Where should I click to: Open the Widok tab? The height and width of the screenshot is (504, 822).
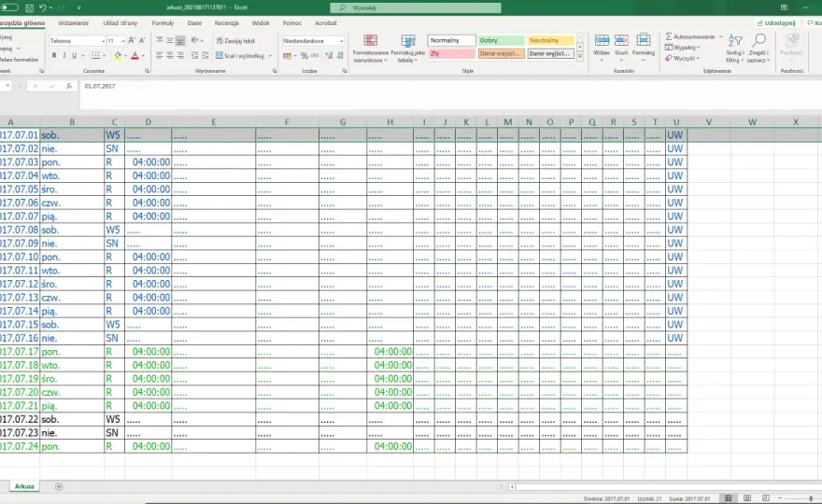pyautogui.click(x=261, y=23)
